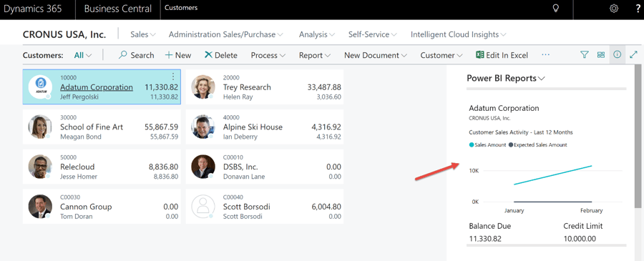644x261 pixels.
Task: Click Trey Research balance 33,487.88
Action: pyautogui.click(x=324, y=87)
